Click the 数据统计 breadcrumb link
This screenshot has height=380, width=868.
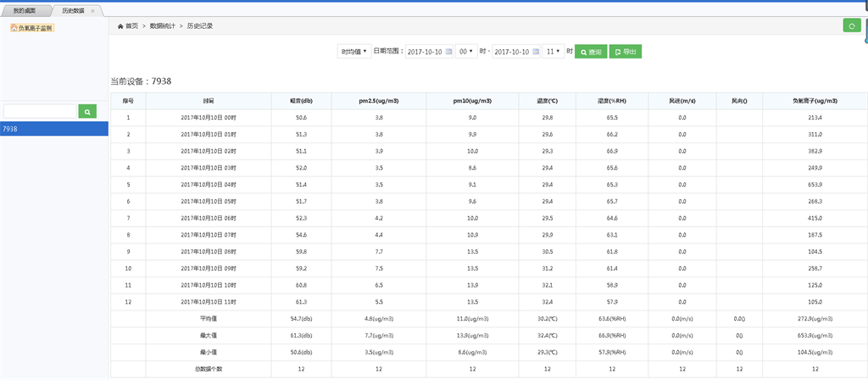point(162,26)
